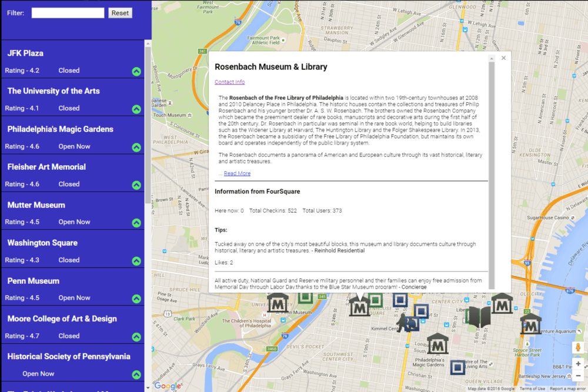Close the Rosenbach Museum info window
Viewport: 588px width, 392px height.
pos(504,58)
